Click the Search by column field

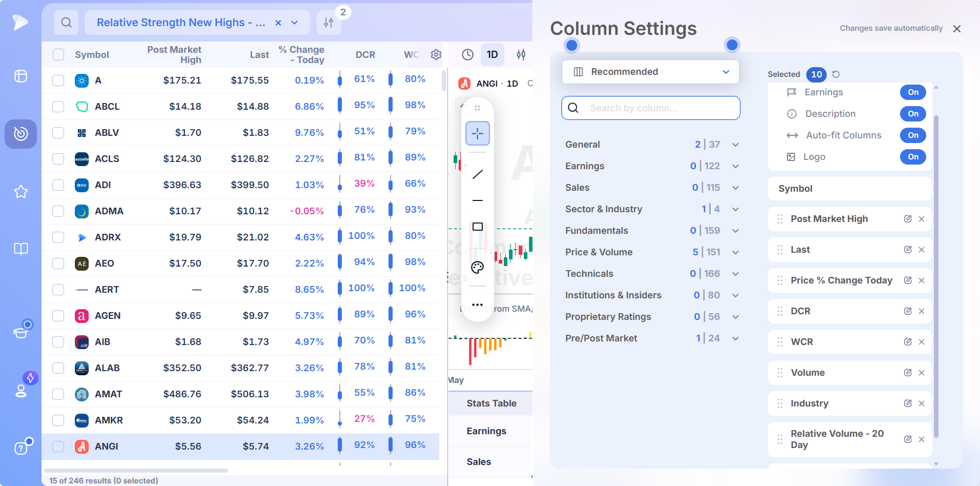(x=650, y=108)
